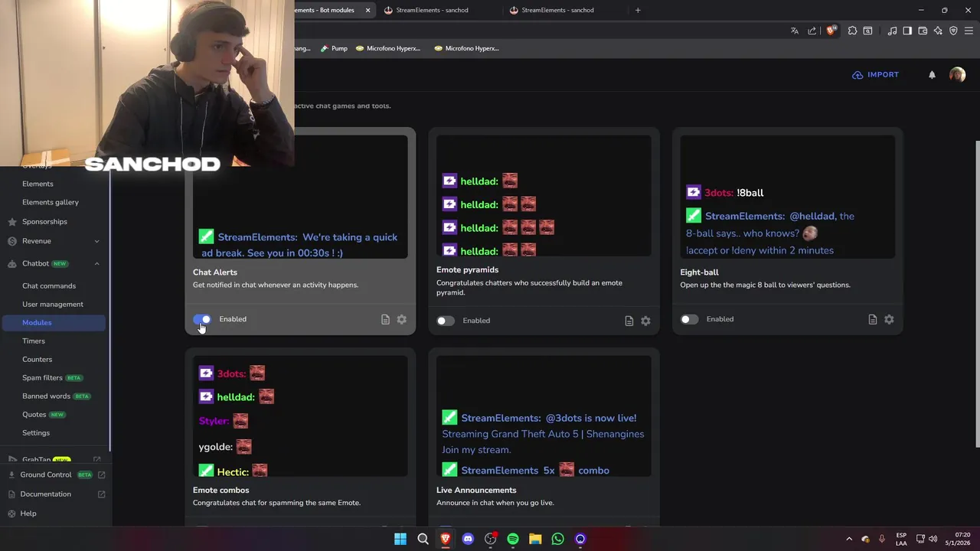Open browser extensions puzzle icon

click(x=852, y=31)
